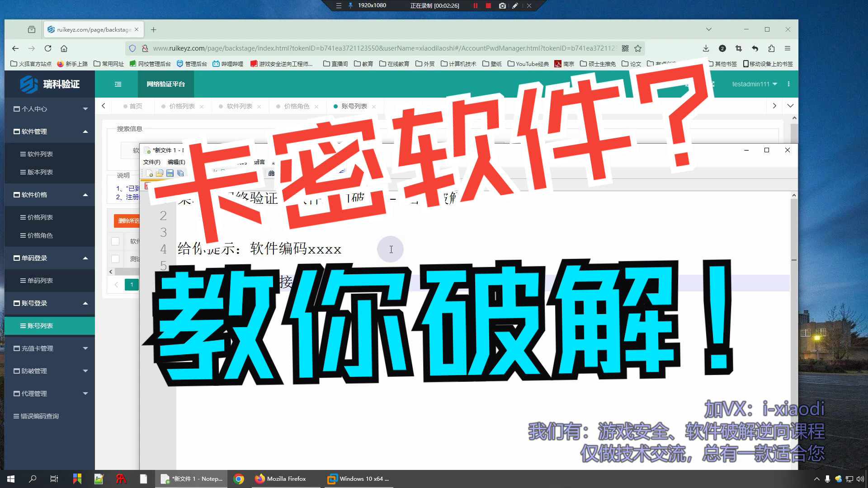Click Notepad save all icon
The image size is (868, 488).
pyautogui.click(x=180, y=173)
